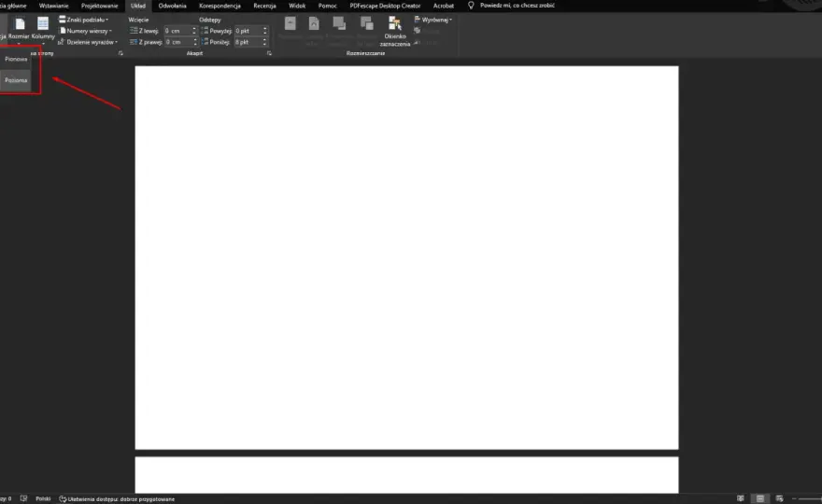Click the Polski language indicator
Image resolution: width=822 pixels, height=504 pixels.
pos(43,498)
